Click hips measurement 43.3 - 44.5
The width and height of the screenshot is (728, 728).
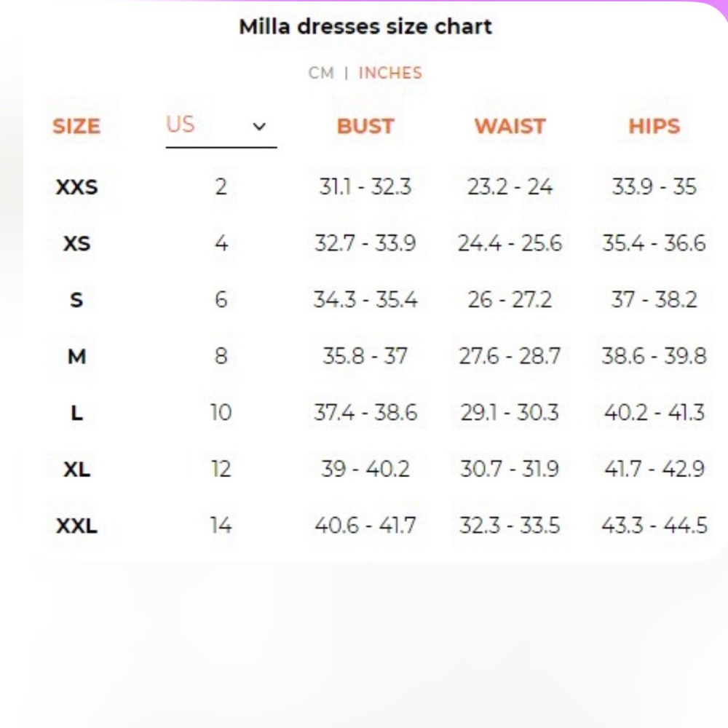point(654,525)
